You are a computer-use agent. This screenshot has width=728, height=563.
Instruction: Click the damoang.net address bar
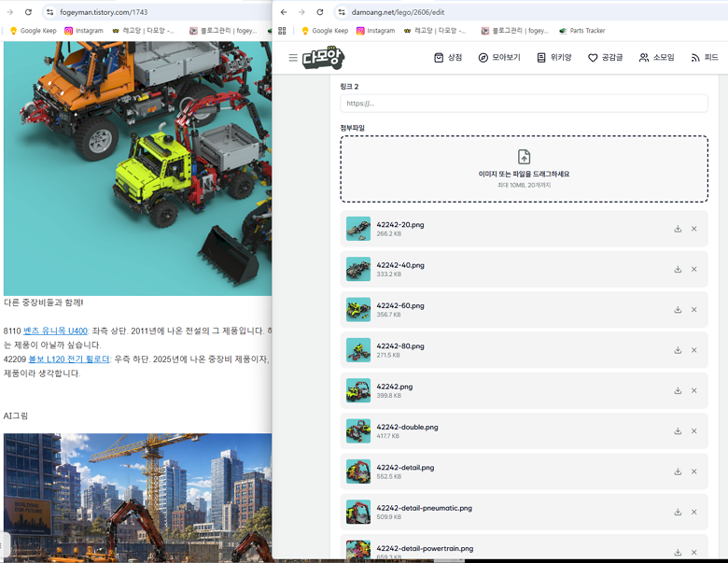pyautogui.click(x=529, y=12)
